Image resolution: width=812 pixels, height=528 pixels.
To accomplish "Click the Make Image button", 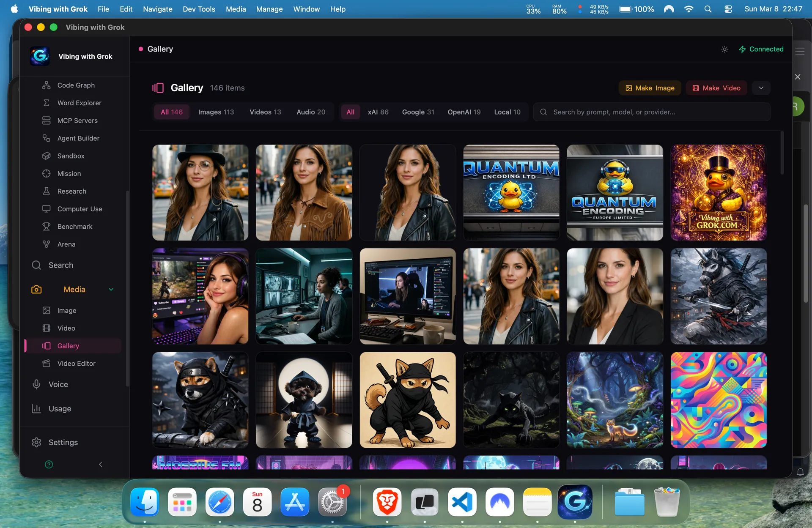I will click(650, 88).
